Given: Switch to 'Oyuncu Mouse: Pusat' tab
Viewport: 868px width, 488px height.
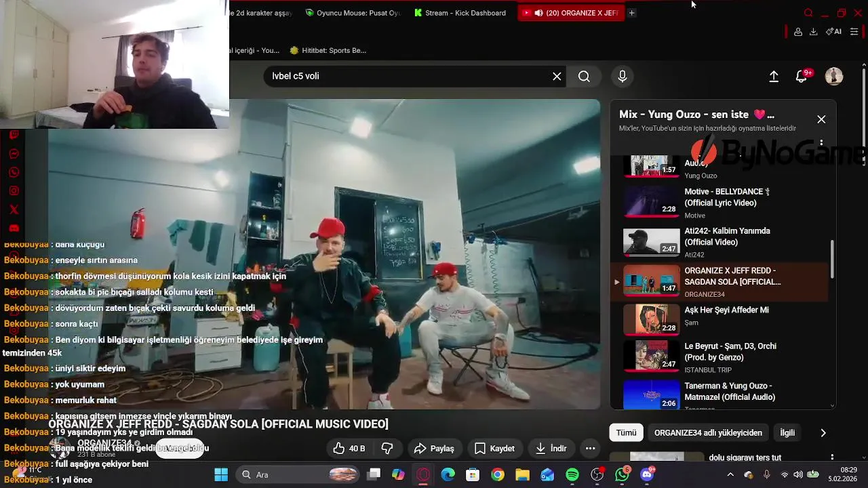Looking at the screenshot, I should 353,13.
